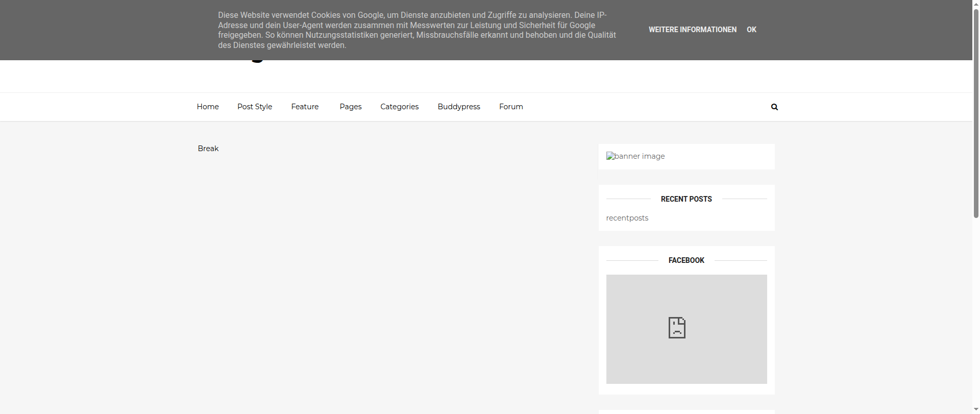This screenshot has height=414, width=980.
Task: Expand the Pages menu
Action: coord(351,107)
